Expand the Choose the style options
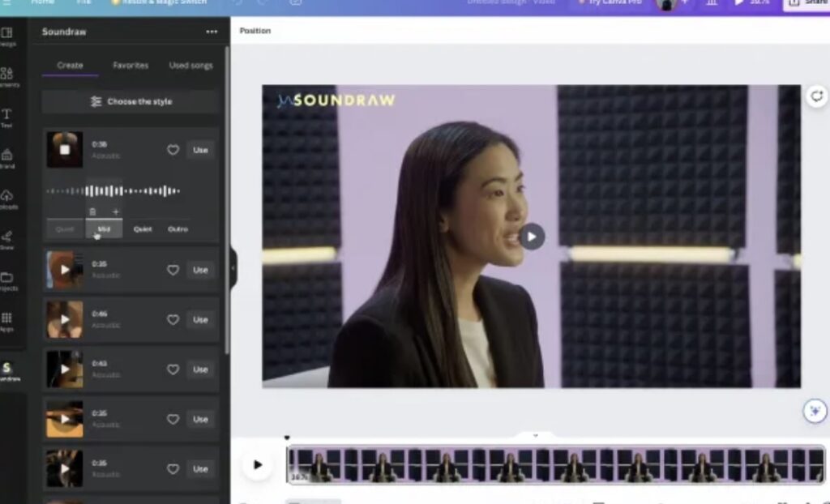830x504 pixels. click(130, 101)
